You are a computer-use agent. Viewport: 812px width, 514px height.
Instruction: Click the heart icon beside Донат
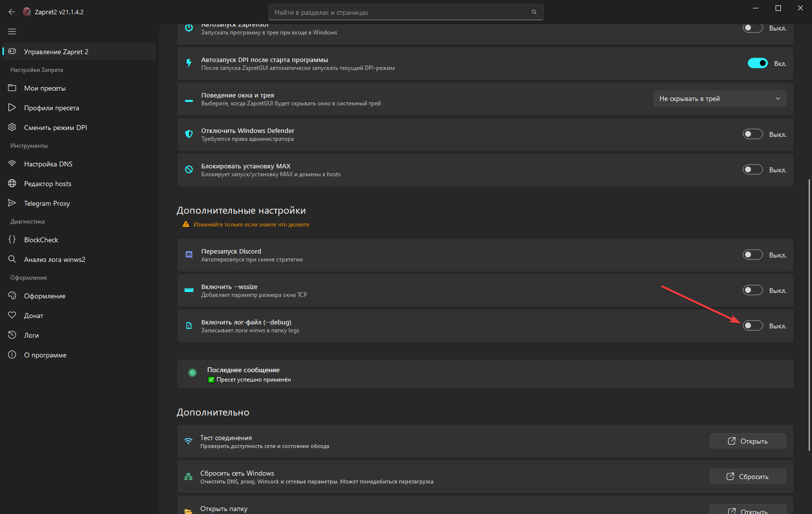tap(12, 315)
